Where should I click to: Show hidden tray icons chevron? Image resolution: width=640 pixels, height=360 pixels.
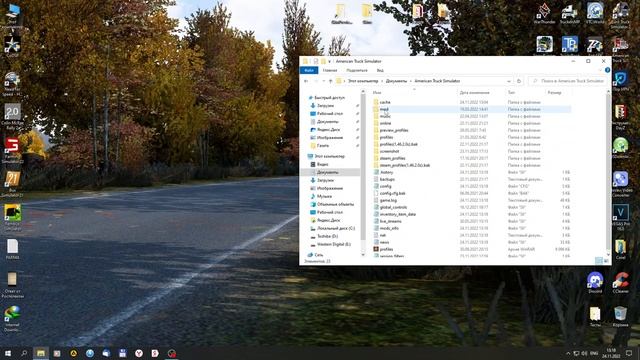(568, 353)
